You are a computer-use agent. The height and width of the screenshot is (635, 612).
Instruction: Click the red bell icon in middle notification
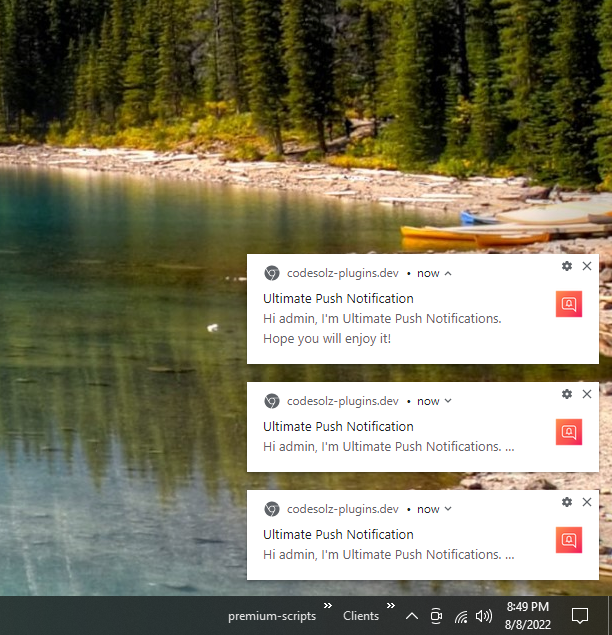pyautogui.click(x=569, y=432)
